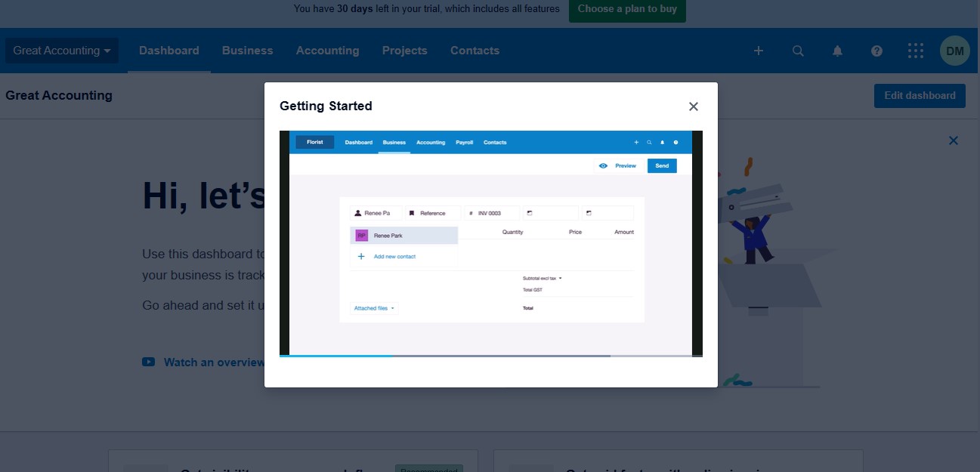Open the help question mark icon
Image resolution: width=980 pixels, height=472 pixels.
pos(876,51)
